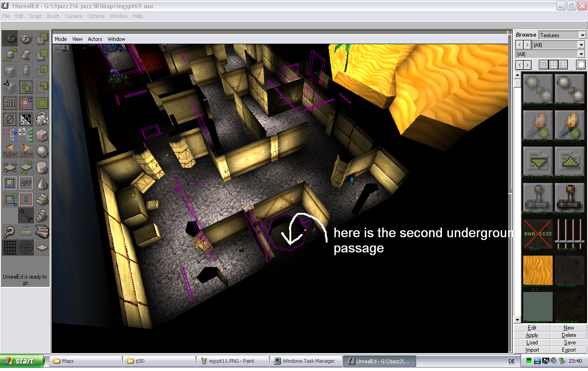This screenshot has height=371, width=588.
Task: Click the black-white invert selection icon
Action: (26, 119)
